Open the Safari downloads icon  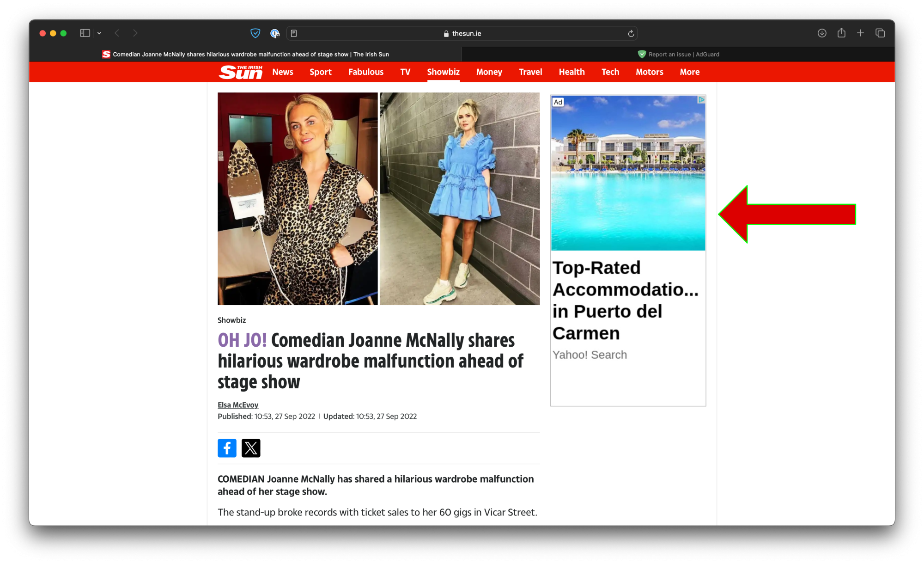822,33
